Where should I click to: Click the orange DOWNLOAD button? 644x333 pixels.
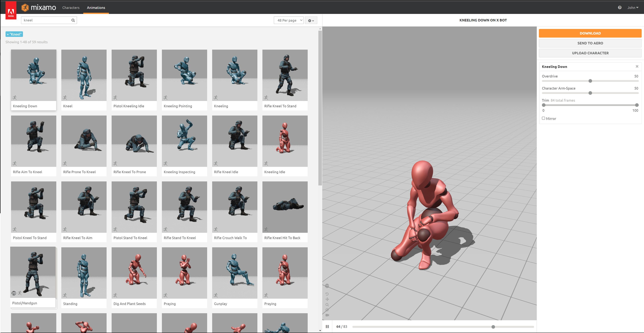point(590,33)
